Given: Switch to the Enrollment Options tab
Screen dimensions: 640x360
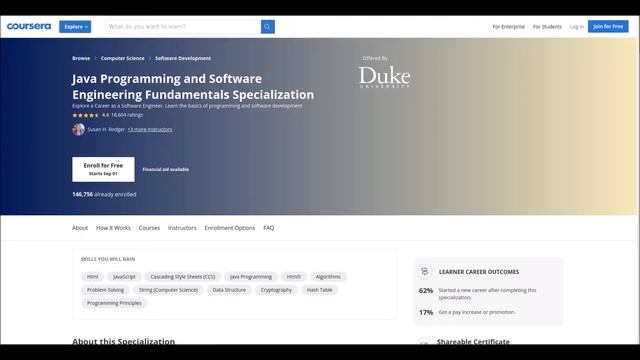Looking at the screenshot, I should (x=230, y=228).
